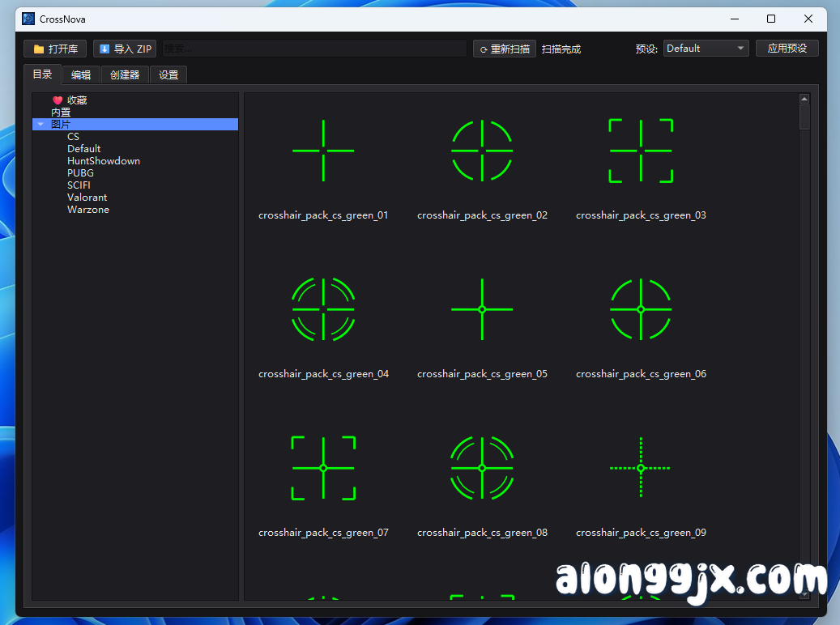The image size is (840, 625).
Task: Switch to the 编辑 tab
Action: pyautogui.click(x=81, y=74)
